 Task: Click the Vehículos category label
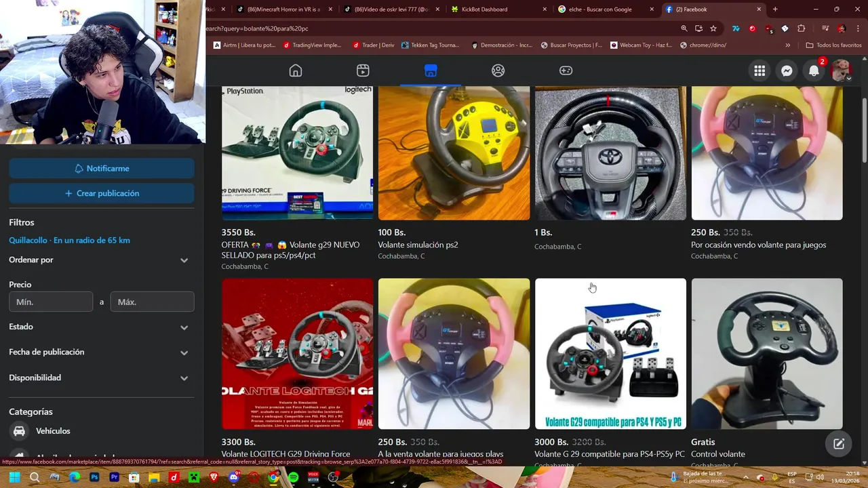pyautogui.click(x=53, y=431)
